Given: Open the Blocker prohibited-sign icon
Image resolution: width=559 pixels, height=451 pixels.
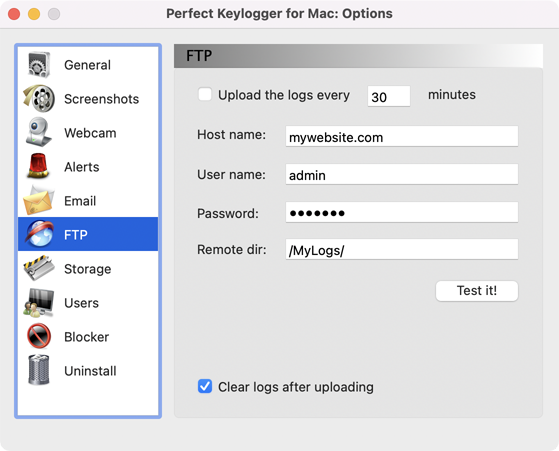Looking at the screenshot, I should [x=39, y=336].
